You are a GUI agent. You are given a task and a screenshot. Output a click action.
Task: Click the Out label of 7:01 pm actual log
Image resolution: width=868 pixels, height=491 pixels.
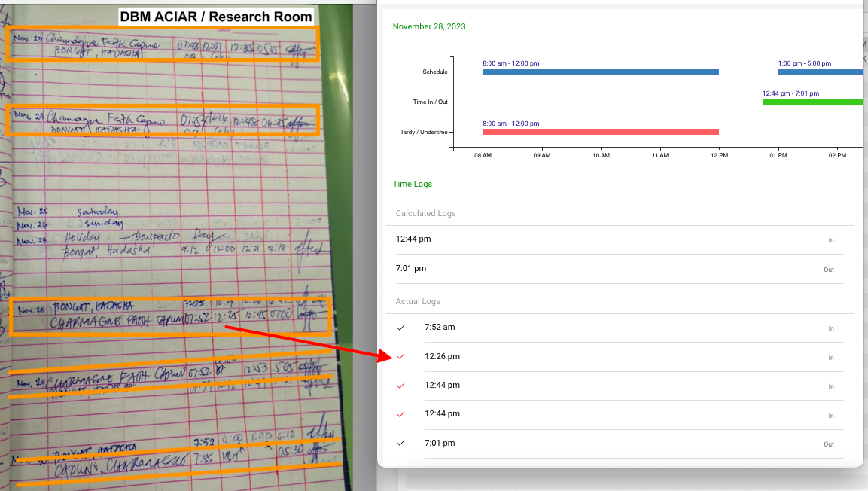[x=828, y=444]
